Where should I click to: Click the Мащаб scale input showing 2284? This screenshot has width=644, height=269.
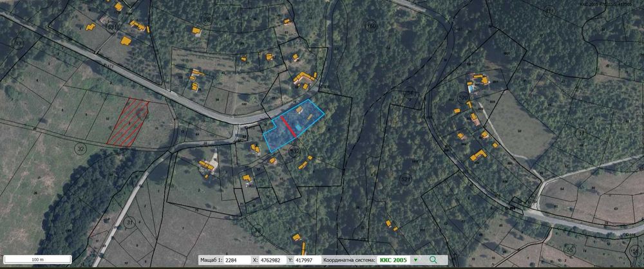[237, 260]
